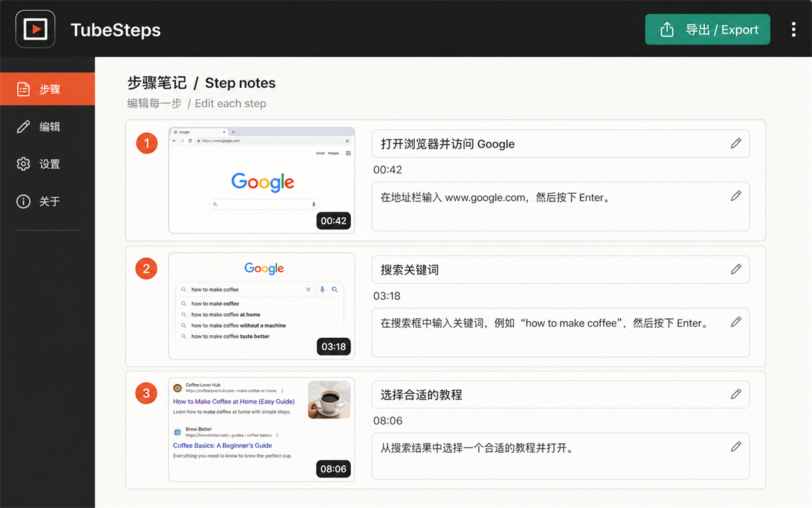
Task: Click the subtitle 编辑每一步 / Edit each step
Action: (197, 104)
